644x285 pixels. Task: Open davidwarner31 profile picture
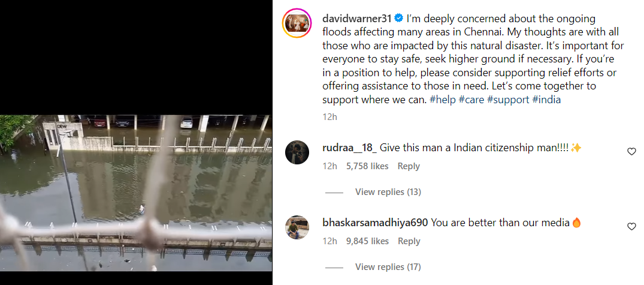(297, 23)
